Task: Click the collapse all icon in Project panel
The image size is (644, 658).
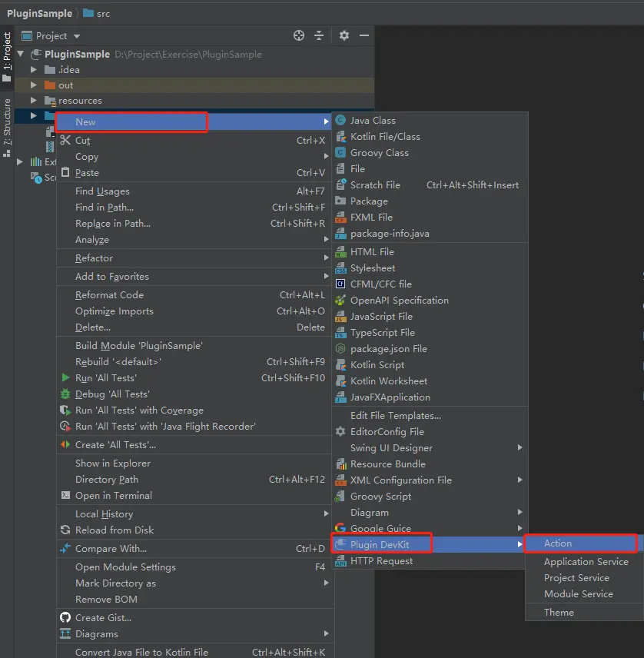Action: tap(319, 35)
